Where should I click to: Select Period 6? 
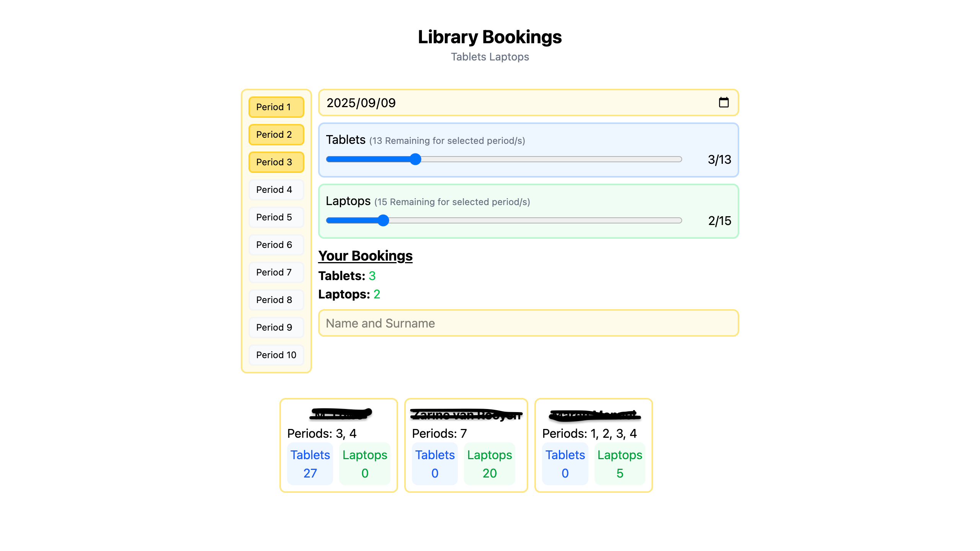pos(276,245)
